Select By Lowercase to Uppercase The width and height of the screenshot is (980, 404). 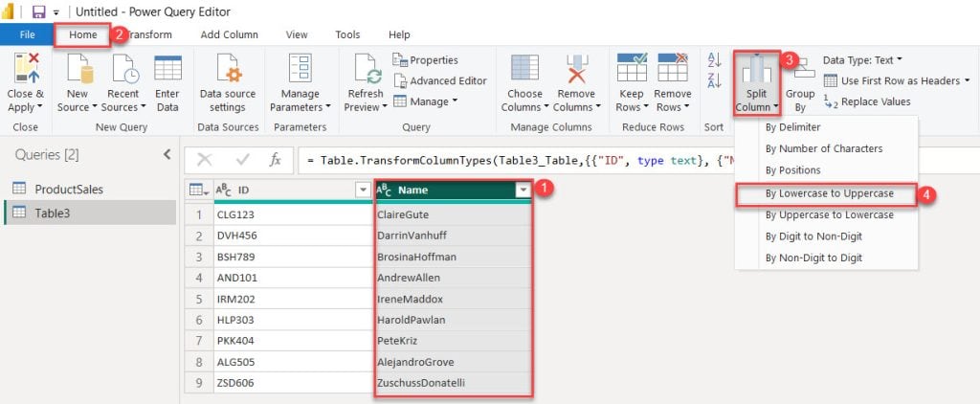click(x=826, y=194)
